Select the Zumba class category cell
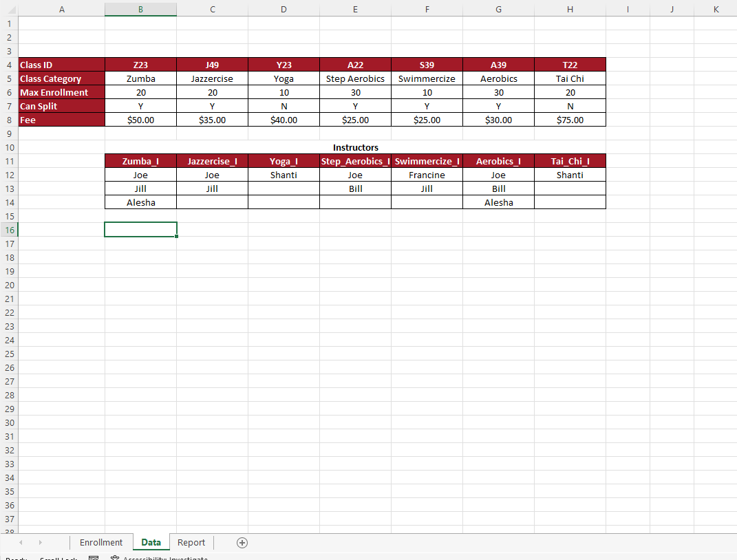 click(140, 78)
